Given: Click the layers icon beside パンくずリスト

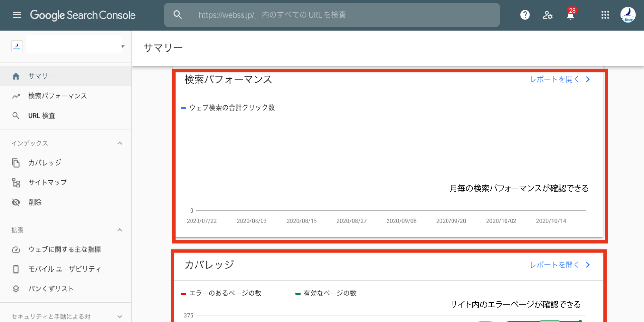Looking at the screenshot, I should pyautogui.click(x=16, y=289).
